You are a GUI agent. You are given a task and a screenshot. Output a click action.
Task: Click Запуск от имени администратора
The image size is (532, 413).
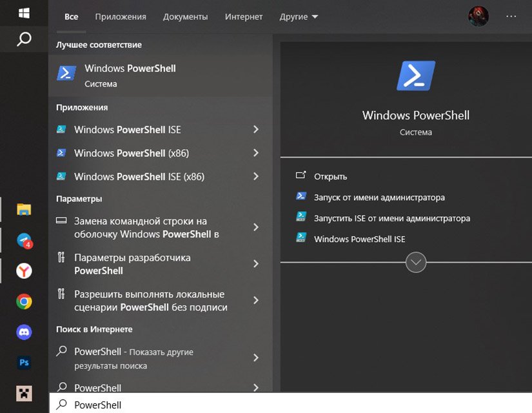click(x=379, y=197)
